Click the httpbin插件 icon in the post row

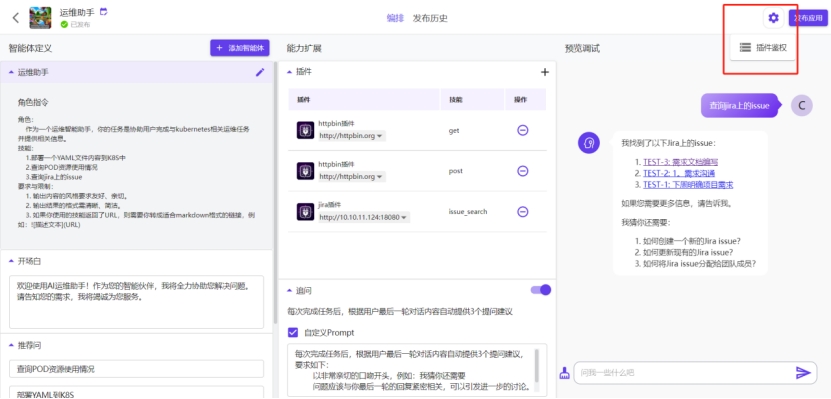coord(305,171)
